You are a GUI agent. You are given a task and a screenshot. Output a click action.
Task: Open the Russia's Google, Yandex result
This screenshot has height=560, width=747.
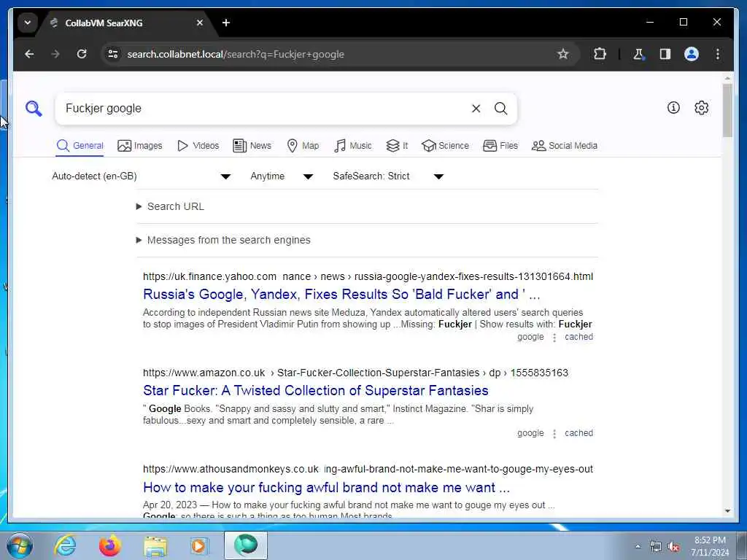341,295
